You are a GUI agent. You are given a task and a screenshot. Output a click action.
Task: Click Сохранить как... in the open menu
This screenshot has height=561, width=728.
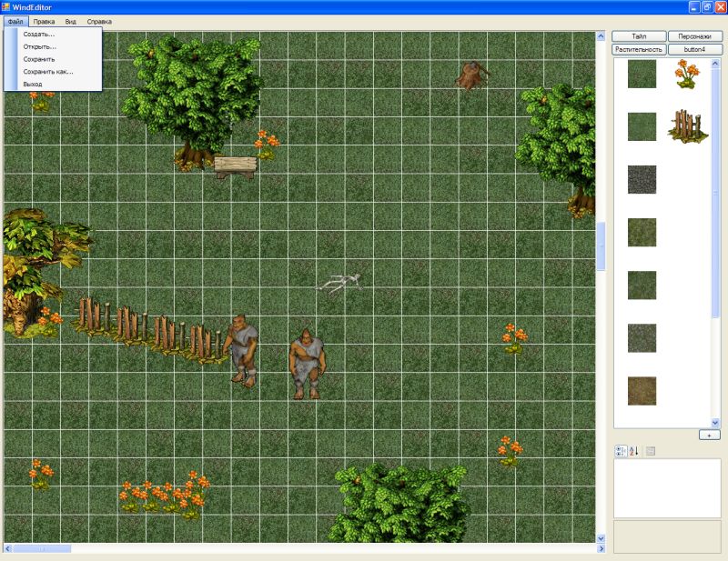tap(48, 71)
